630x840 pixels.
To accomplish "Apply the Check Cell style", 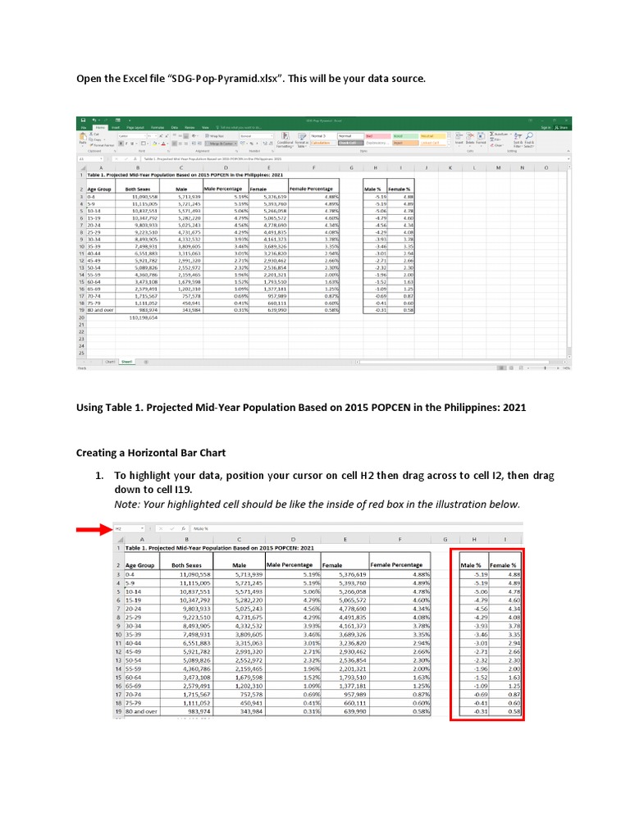I will [x=351, y=143].
